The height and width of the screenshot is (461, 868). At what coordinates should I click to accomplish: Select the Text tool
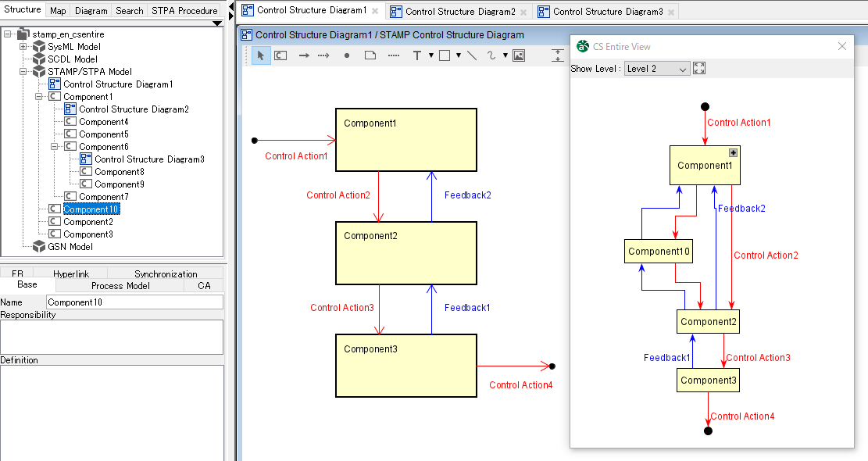click(417, 55)
